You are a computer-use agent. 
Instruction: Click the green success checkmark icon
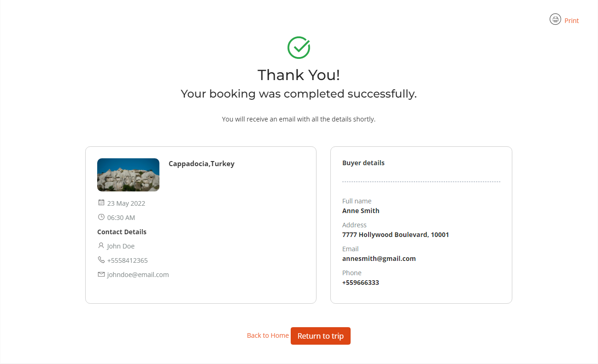(299, 47)
